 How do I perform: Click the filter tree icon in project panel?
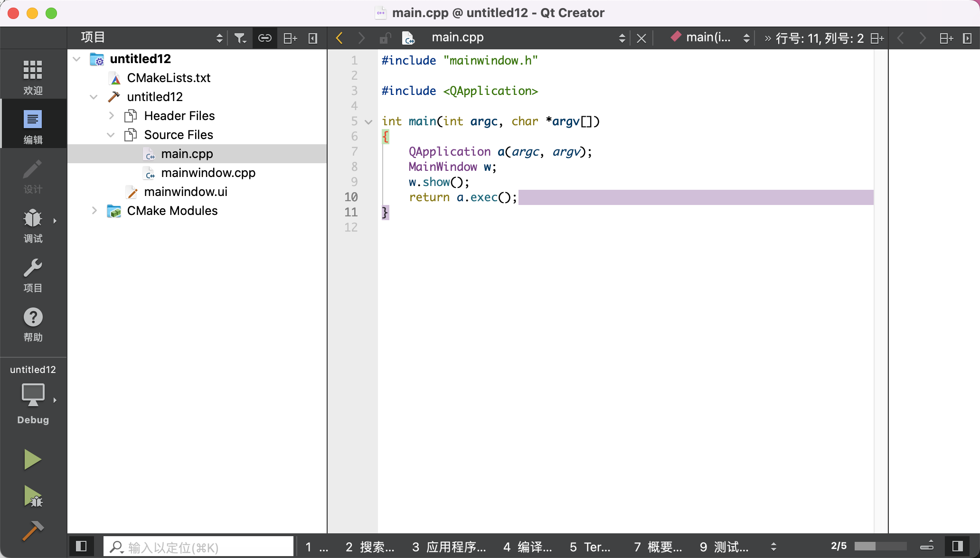240,38
